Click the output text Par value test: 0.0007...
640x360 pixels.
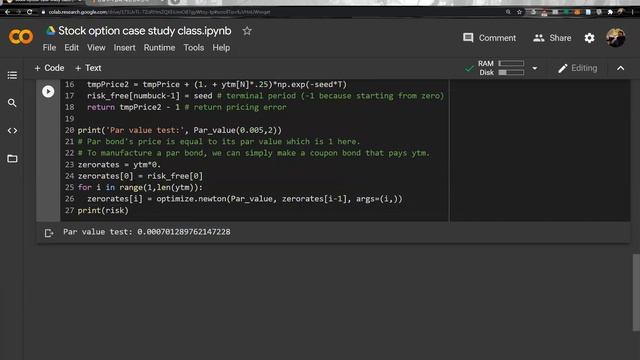point(147,232)
